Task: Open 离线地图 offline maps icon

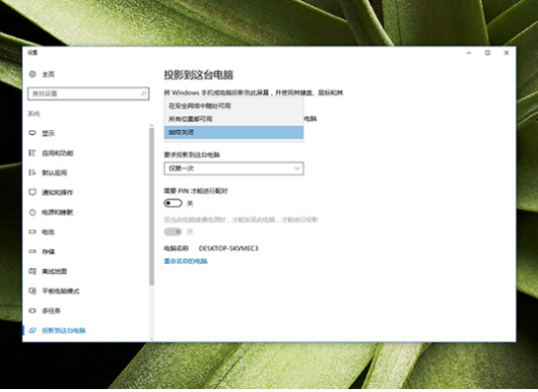Action: pos(33,271)
